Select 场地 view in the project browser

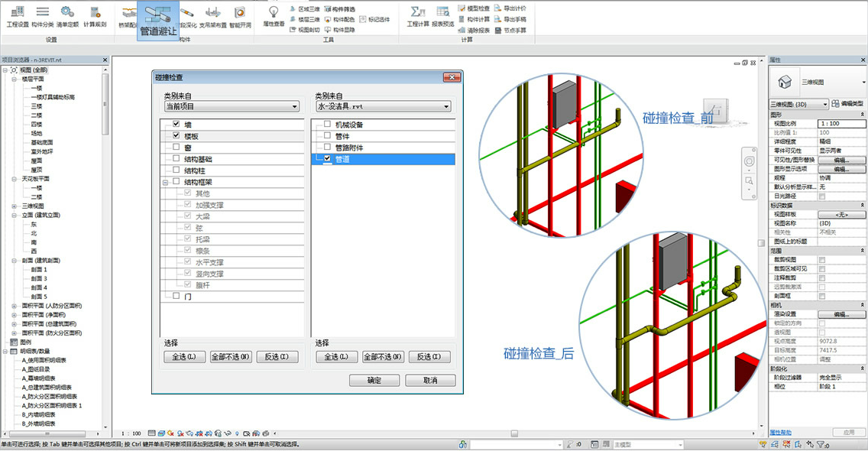(37, 133)
